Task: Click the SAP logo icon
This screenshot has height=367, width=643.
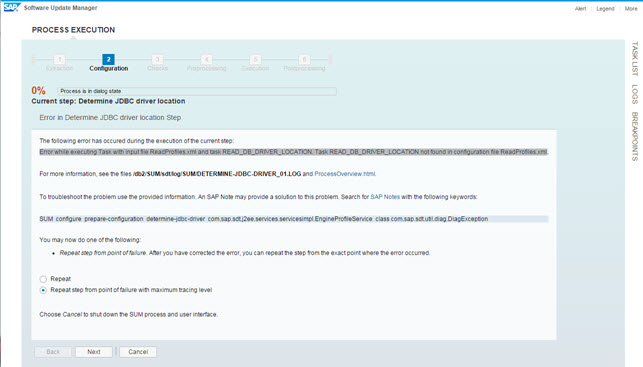Action: tap(11, 7)
